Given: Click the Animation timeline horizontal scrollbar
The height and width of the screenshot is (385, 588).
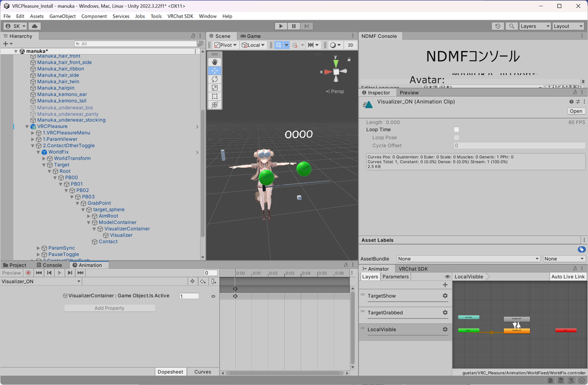Looking at the screenshot, I should pyautogui.click(x=285, y=373).
